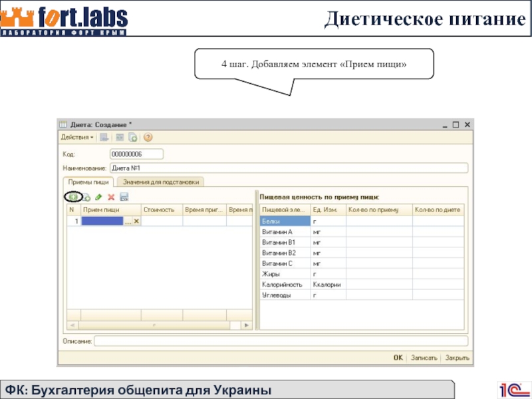This screenshot has height=399, width=532.
Task: Click the create-by-copy icon in top toolbar
Action: click(x=133, y=138)
